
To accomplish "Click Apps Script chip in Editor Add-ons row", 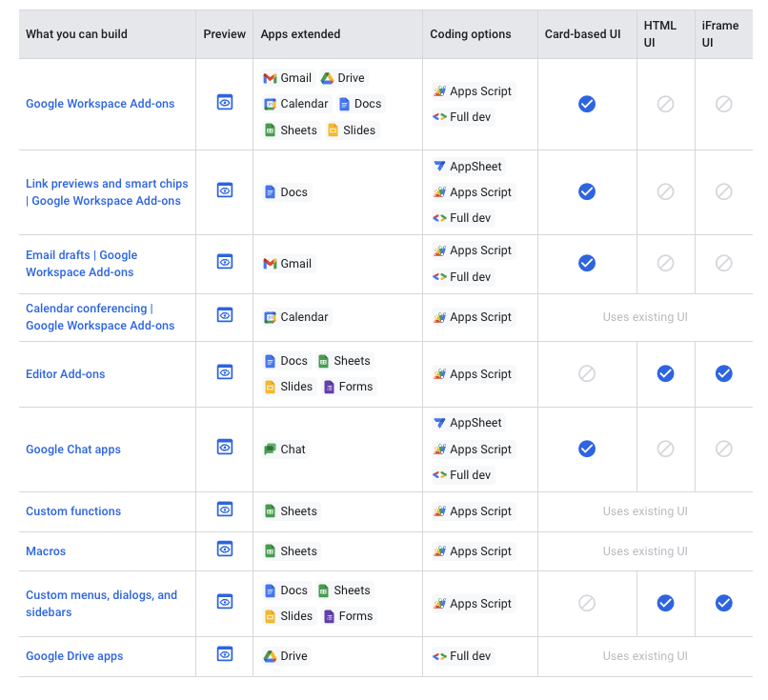I will 474,374.
